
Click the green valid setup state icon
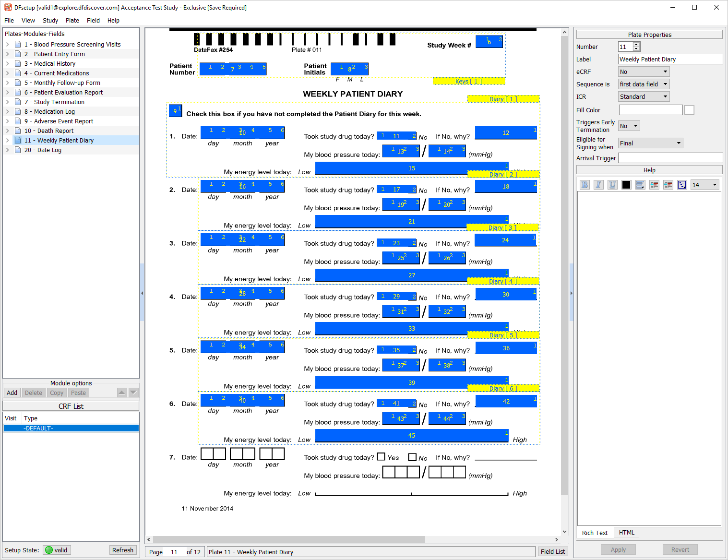(49, 550)
